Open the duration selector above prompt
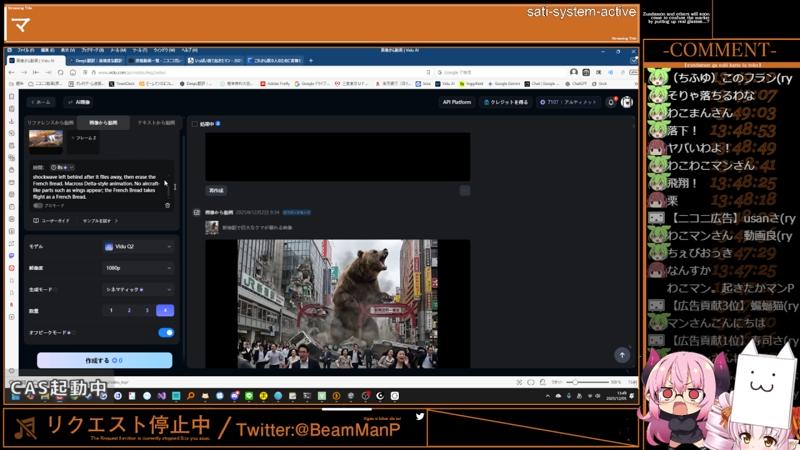The image size is (800, 450). (x=62, y=167)
